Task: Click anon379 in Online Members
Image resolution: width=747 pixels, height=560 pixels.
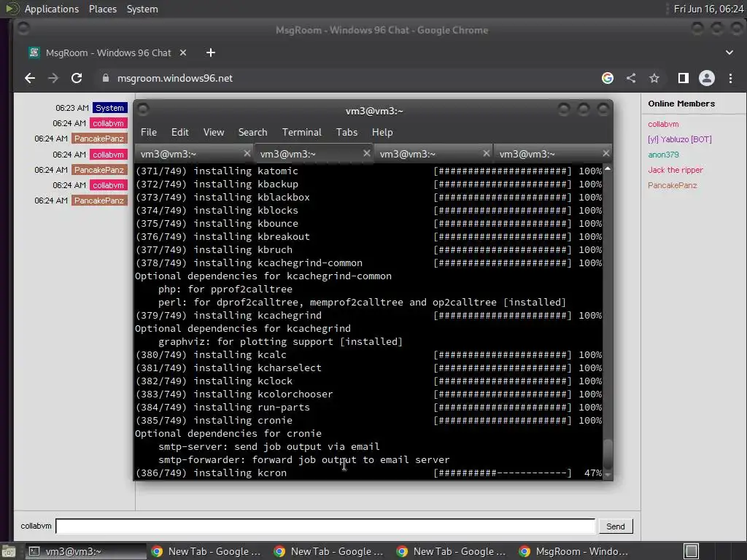Action: pyautogui.click(x=663, y=155)
